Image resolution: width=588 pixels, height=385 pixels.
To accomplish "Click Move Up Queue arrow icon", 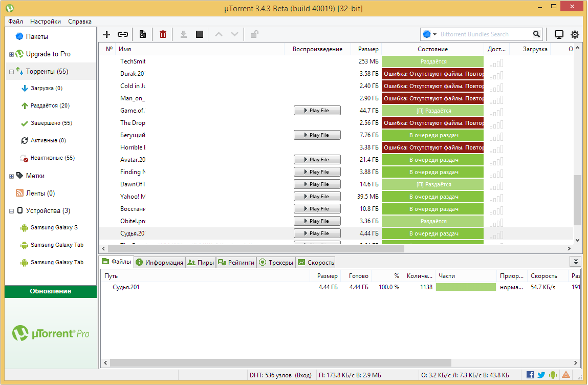I will (219, 34).
